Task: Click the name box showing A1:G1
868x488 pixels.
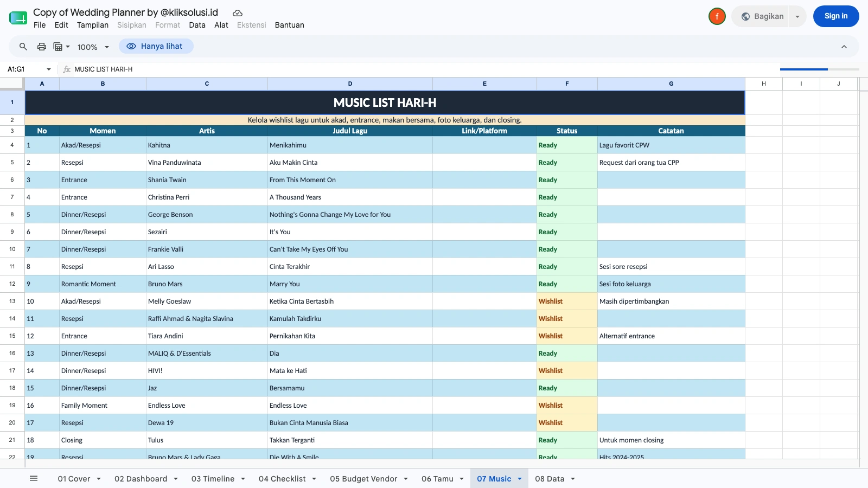Action: click(24, 69)
